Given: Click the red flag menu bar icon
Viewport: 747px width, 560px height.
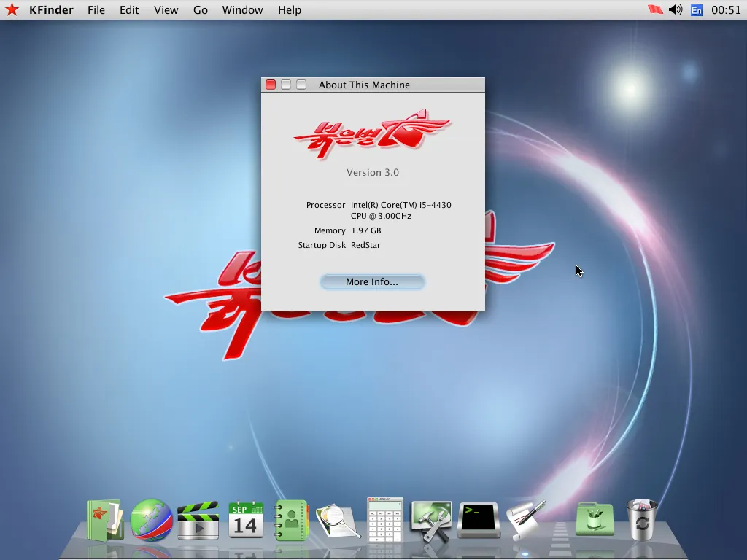Looking at the screenshot, I should pyautogui.click(x=654, y=9).
